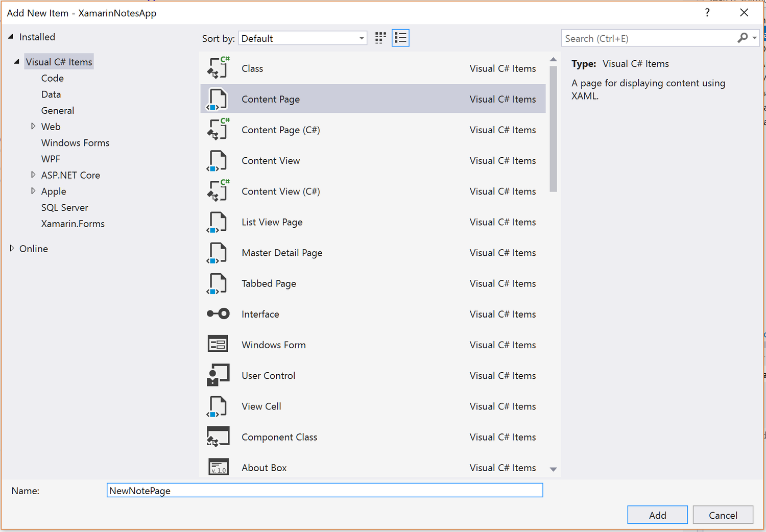Screen dimensions: 766x532
Task: Select the Class item template icon
Action: (x=218, y=68)
